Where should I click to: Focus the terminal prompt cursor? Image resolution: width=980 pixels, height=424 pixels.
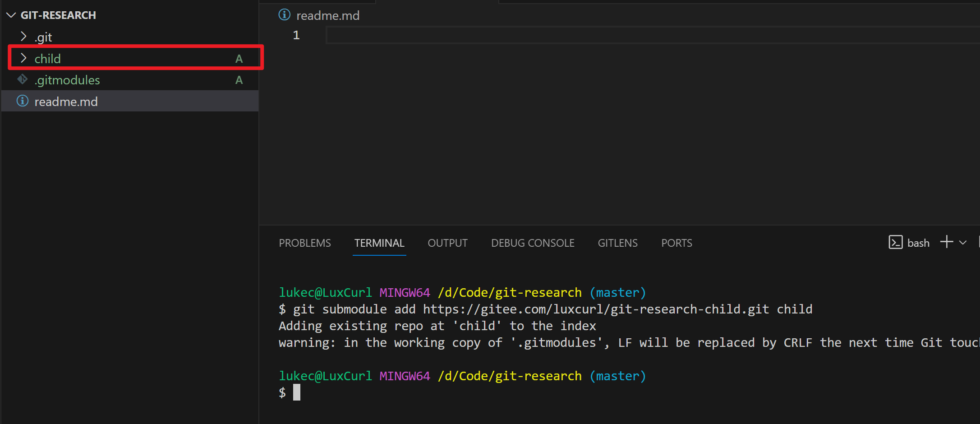tap(297, 392)
